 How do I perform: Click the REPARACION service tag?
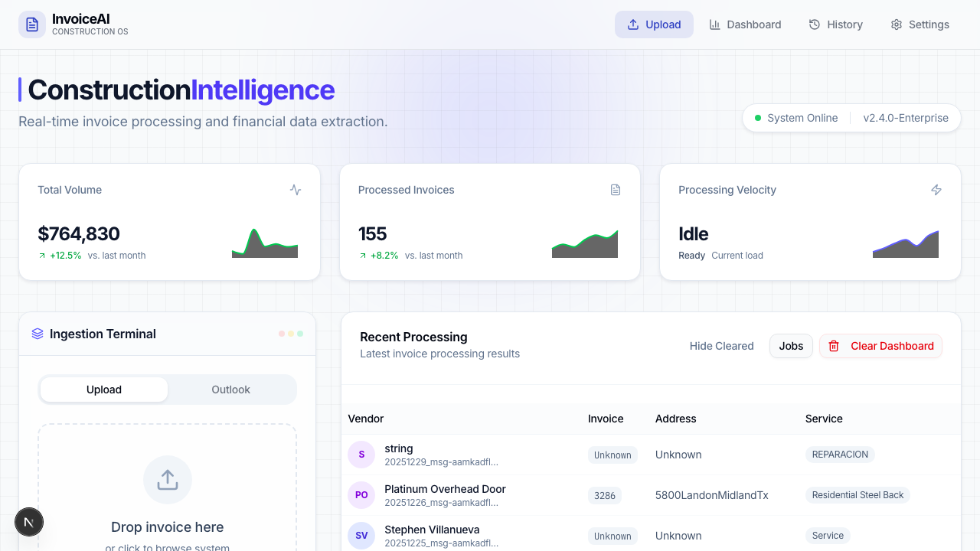tap(840, 455)
